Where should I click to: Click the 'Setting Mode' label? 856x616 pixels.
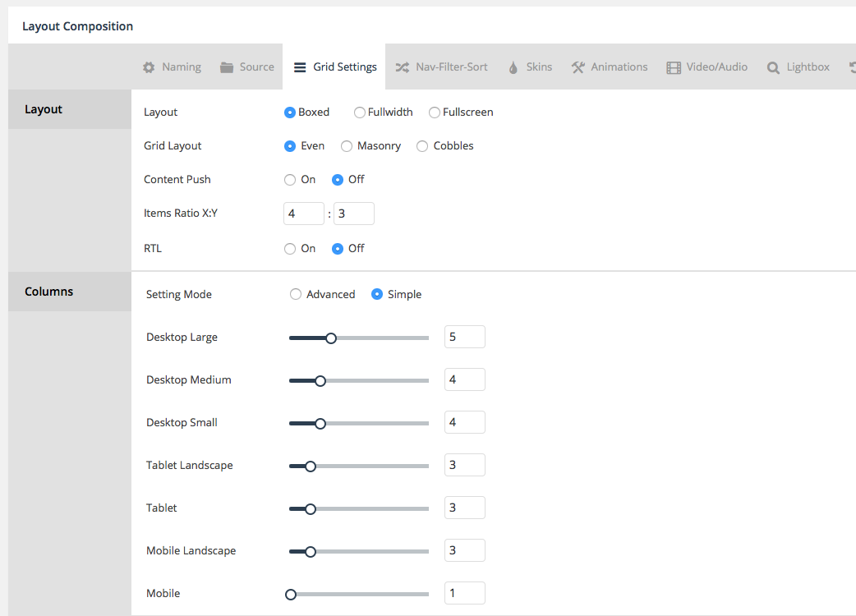178,295
